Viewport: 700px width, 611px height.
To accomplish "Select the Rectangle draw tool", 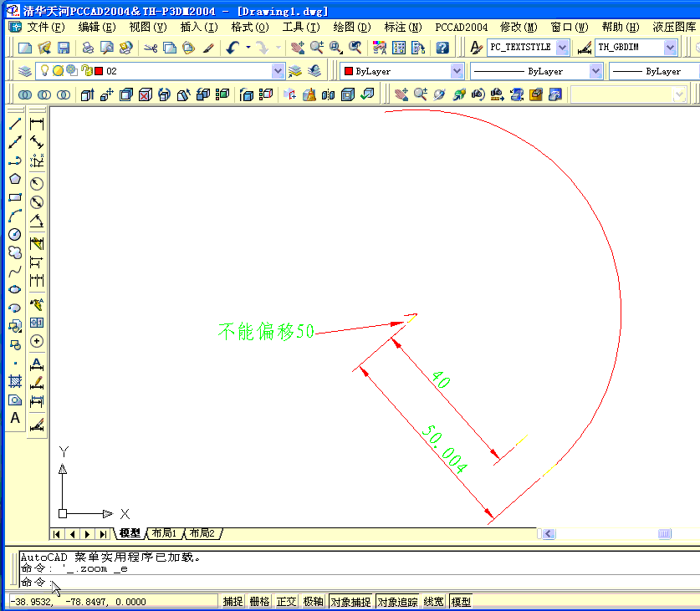I will tap(15, 197).
